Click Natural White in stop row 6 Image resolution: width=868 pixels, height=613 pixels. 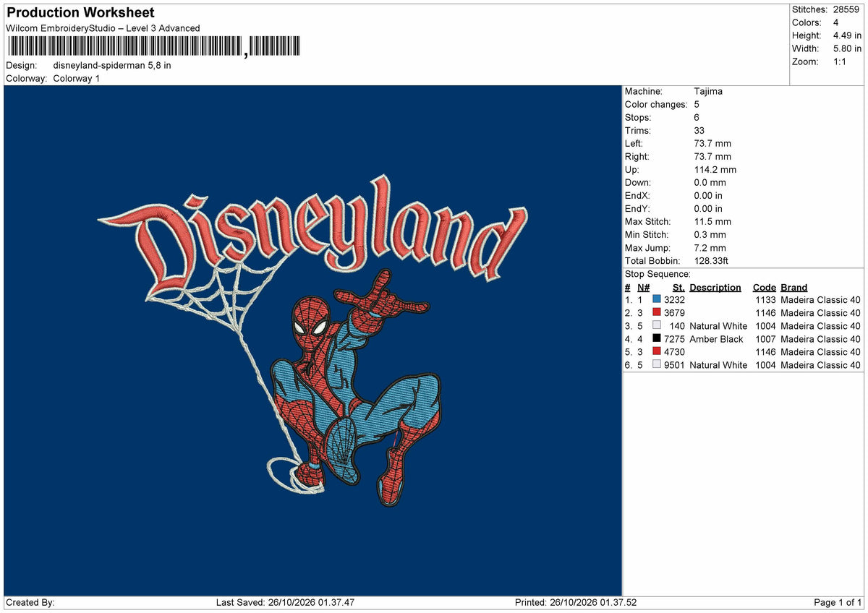coord(718,365)
